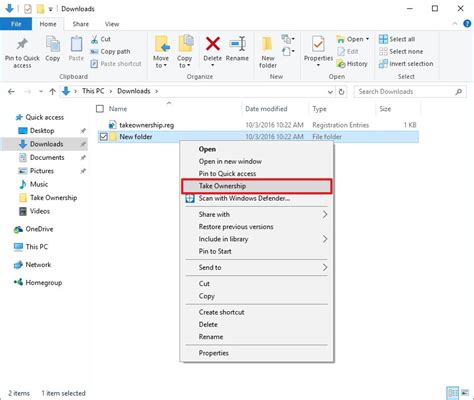Open the File tab

click(16, 24)
